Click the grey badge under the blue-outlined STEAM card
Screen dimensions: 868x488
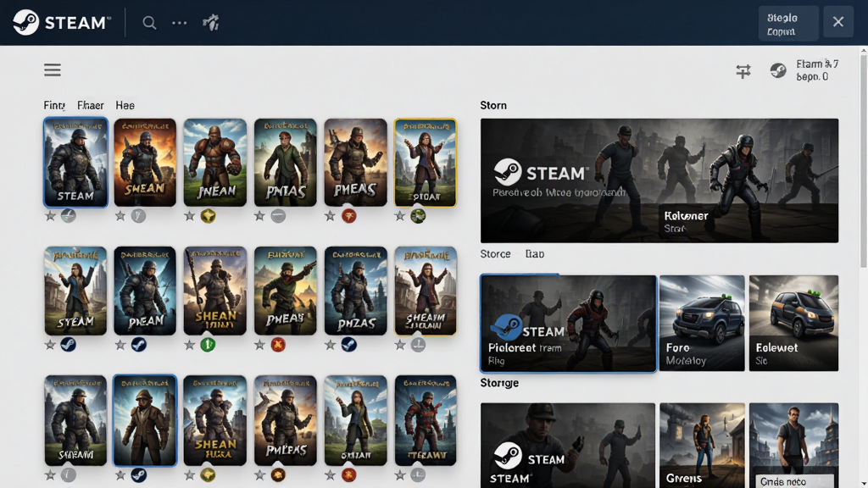click(x=68, y=216)
